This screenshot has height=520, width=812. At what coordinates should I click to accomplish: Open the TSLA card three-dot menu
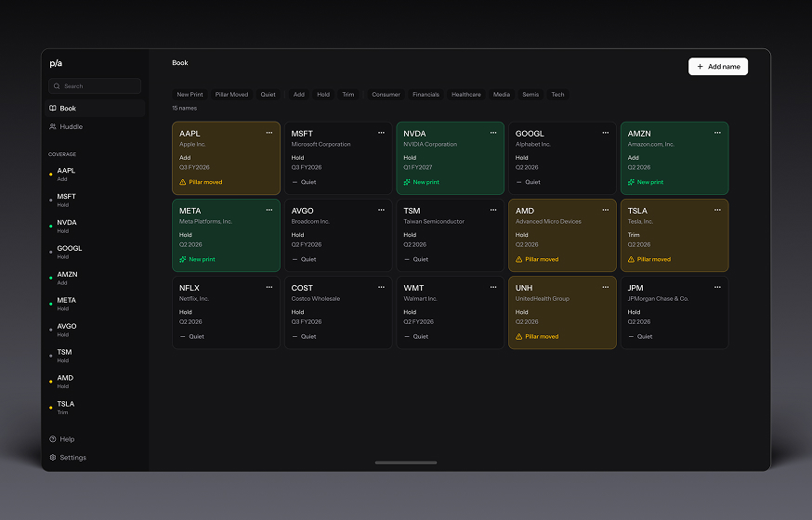(717, 210)
